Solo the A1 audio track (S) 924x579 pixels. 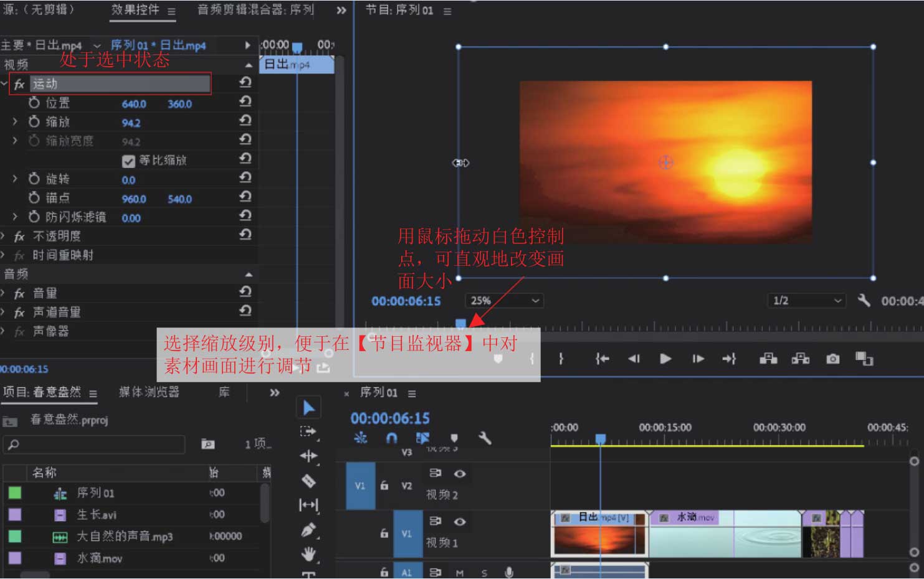[484, 573]
